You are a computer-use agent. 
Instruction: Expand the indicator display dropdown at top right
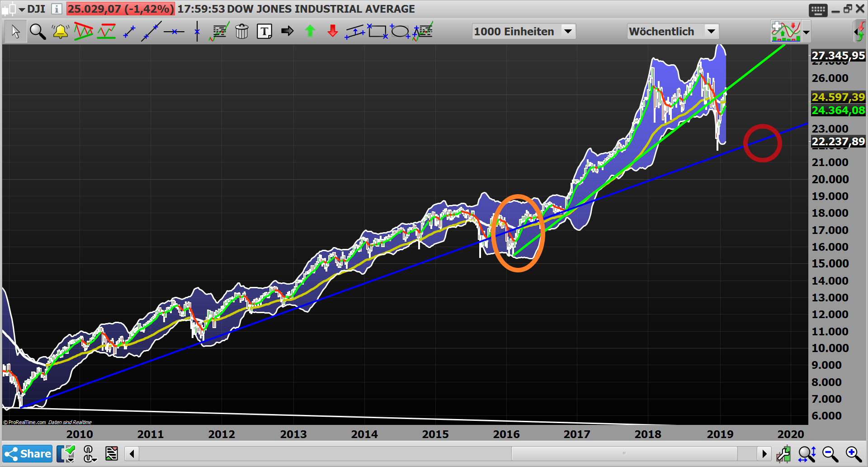pos(807,31)
